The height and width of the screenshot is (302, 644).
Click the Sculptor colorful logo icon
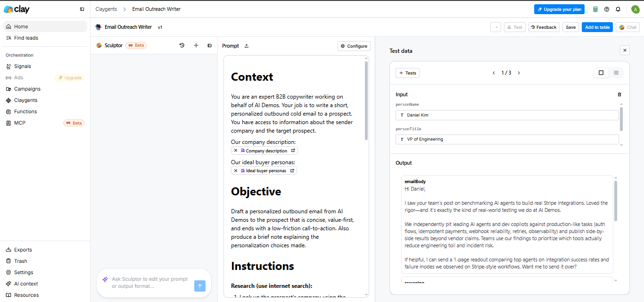click(99, 45)
